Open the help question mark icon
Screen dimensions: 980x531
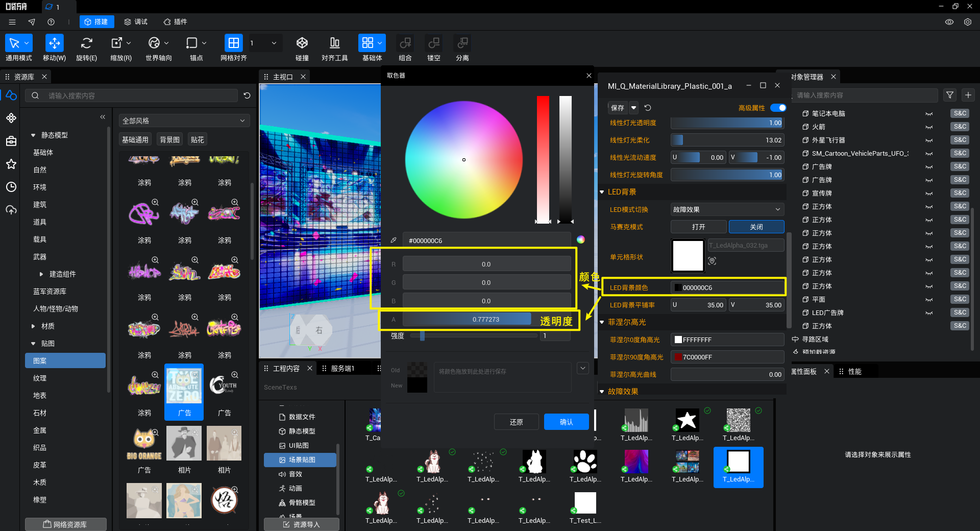51,22
